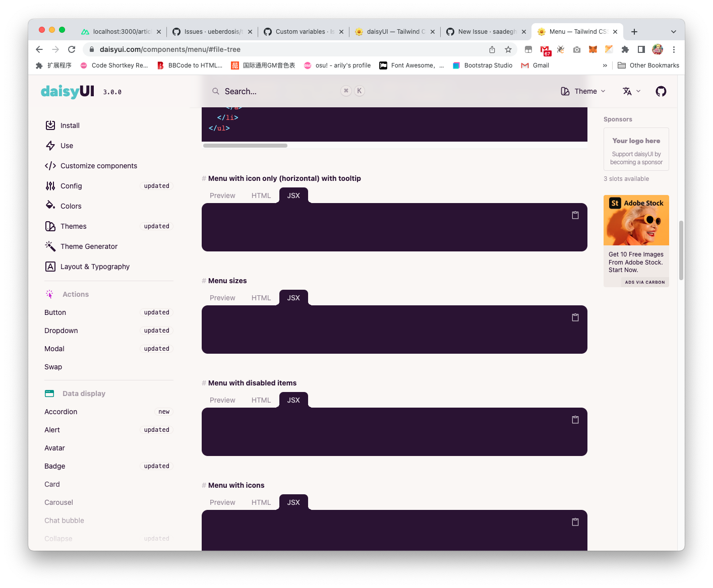Click the Actions sparkle icon in sidebar
The height and width of the screenshot is (588, 713).
(50, 294)
